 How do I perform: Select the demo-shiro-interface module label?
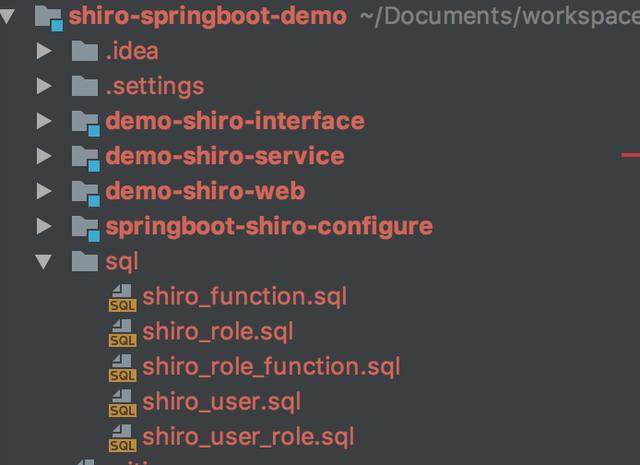point(235,121)
